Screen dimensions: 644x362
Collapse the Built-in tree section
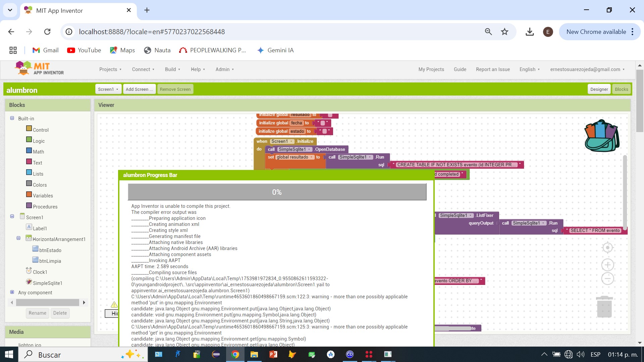[12, 118]
